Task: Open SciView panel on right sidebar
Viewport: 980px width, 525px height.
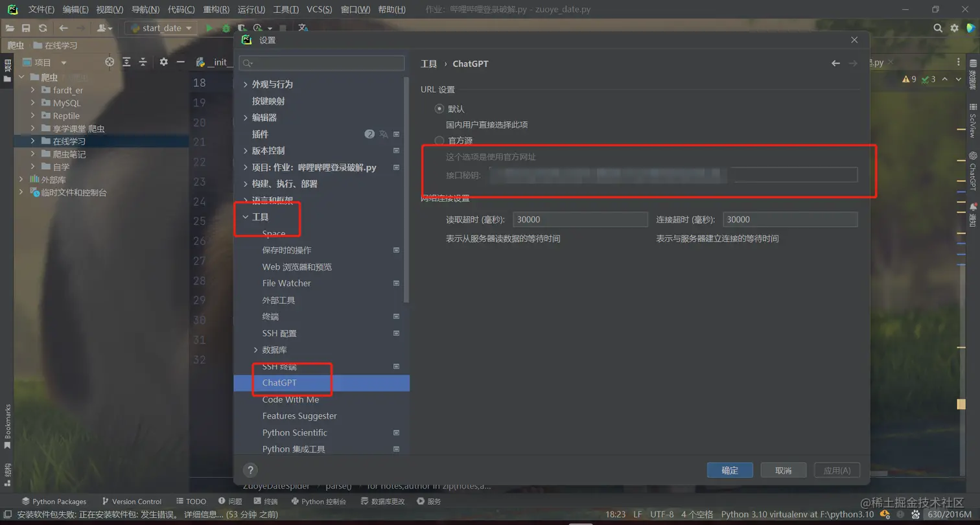Action: 973,121
